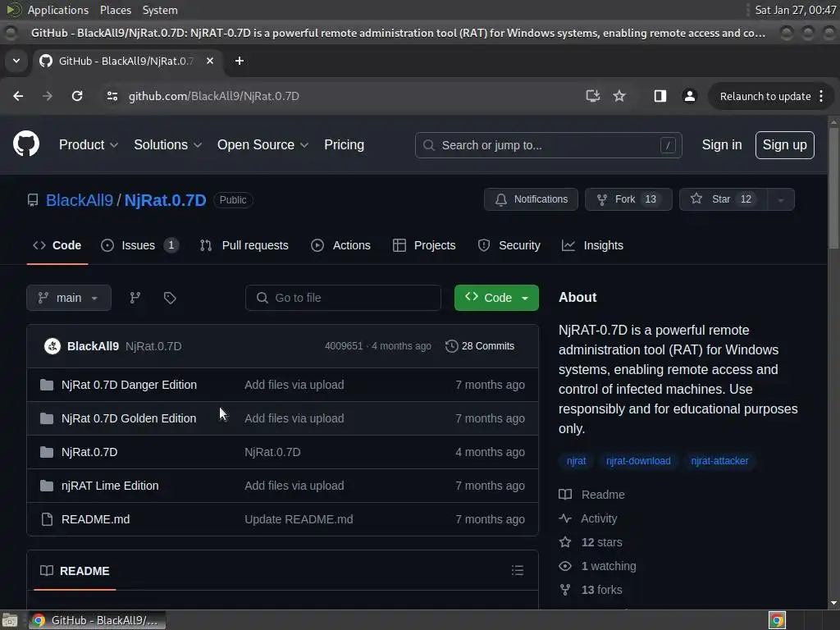Click the Sign up button
Screen dimensions: 840x630
[785, 145]
